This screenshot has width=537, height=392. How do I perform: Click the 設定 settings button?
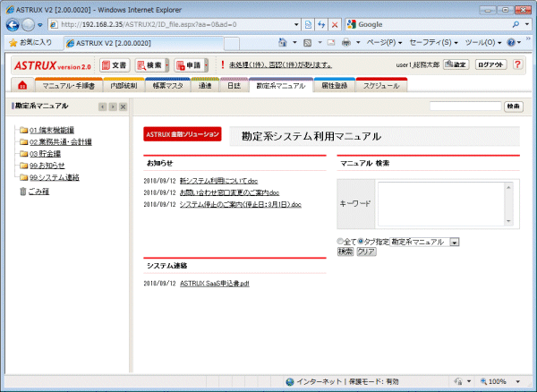coord(456,64)
